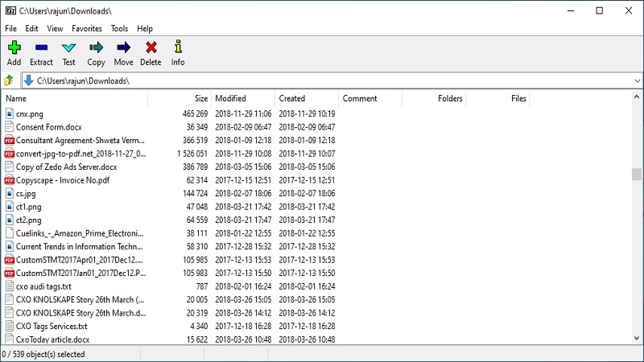This screenshot has height=362, width=644.
Task: Sort by the Size column header
Action: 180,98
